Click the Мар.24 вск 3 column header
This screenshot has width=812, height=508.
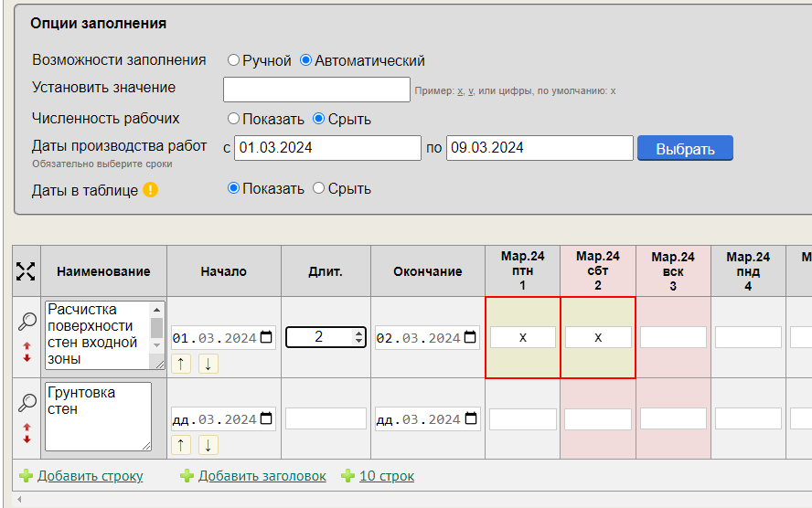[673, 271]
